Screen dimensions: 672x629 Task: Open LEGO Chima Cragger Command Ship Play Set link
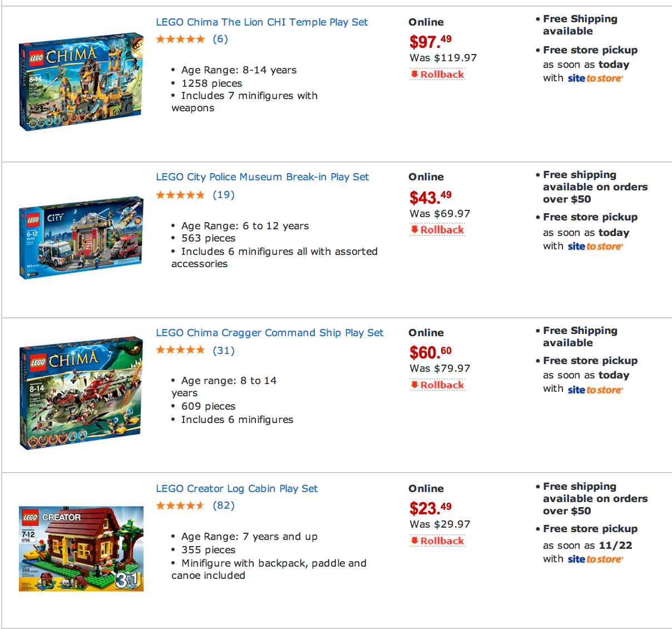click(269, 333)
